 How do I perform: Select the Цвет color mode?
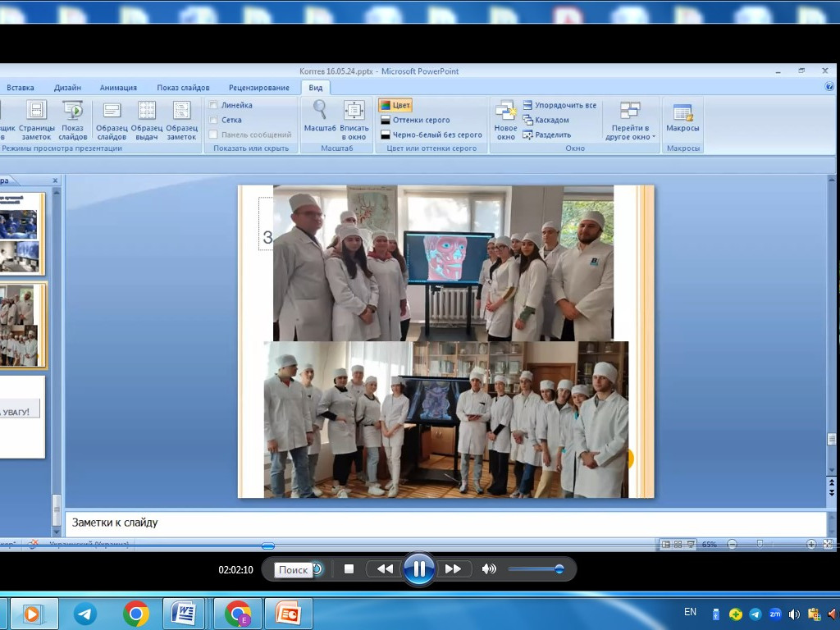(395, 105)
